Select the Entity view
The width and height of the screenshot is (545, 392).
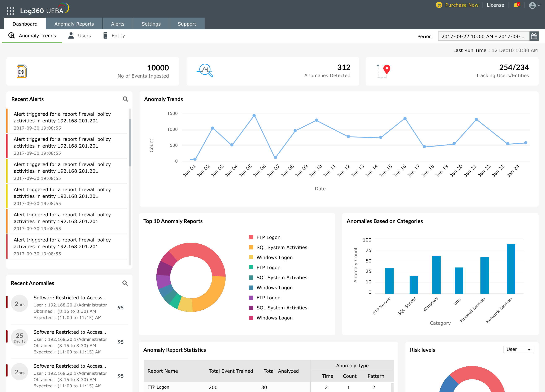(x=118, y=35)
